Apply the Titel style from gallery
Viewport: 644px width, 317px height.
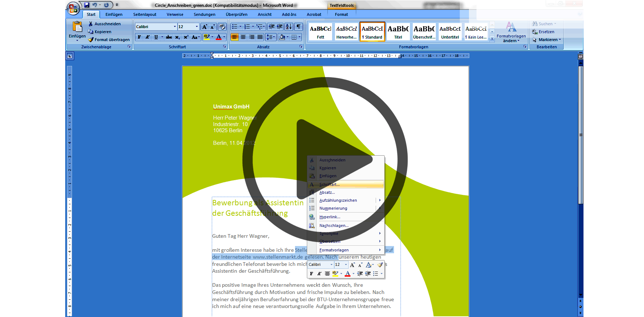pos(398,32)
